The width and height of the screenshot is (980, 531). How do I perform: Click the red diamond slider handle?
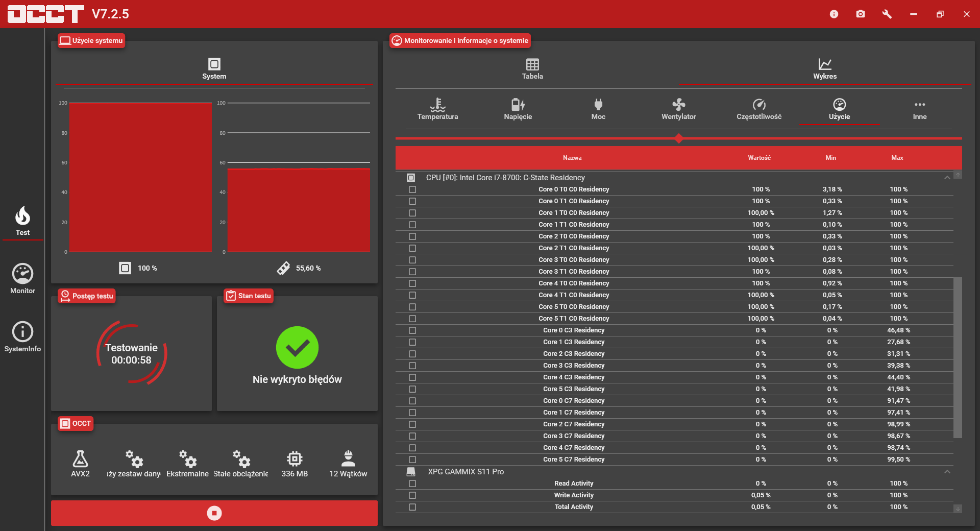tap(679, 138)
